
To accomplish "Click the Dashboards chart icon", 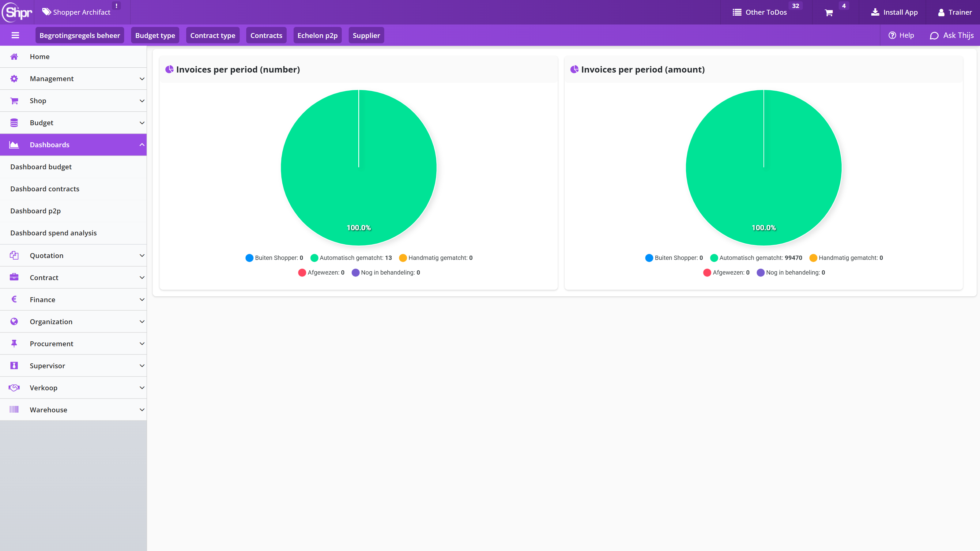I will 14,145.
